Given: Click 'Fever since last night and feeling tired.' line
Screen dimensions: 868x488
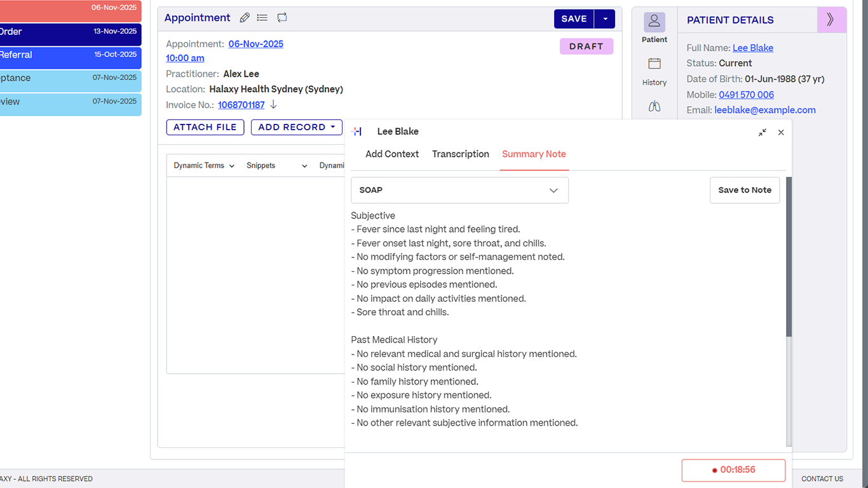Looking at the screenshot, I should point(435,229).
